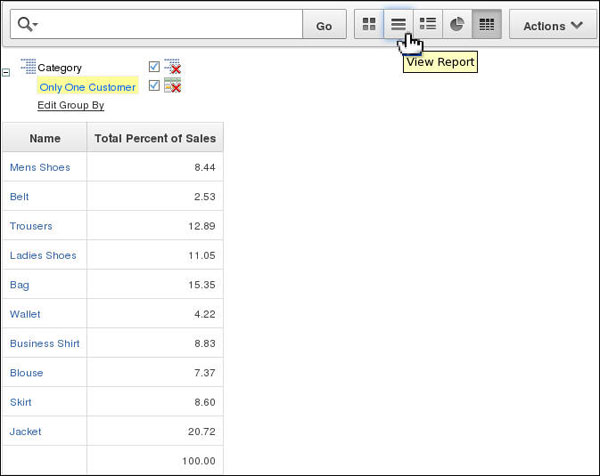Open the Jacket product link
This screenshot has width=600, height=476.
tap(25, 431)
